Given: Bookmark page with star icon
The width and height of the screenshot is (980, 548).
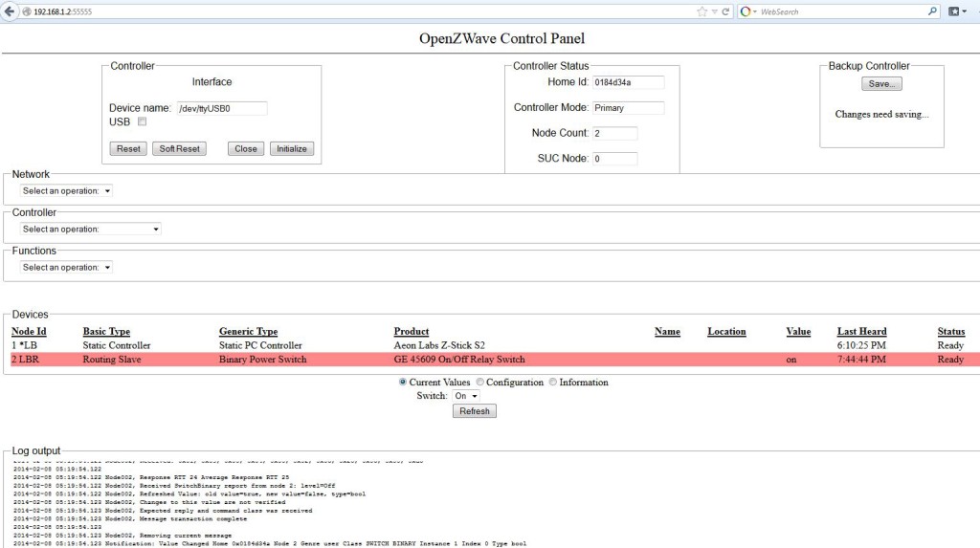Looking at the screenshot, I should point(702,11).
